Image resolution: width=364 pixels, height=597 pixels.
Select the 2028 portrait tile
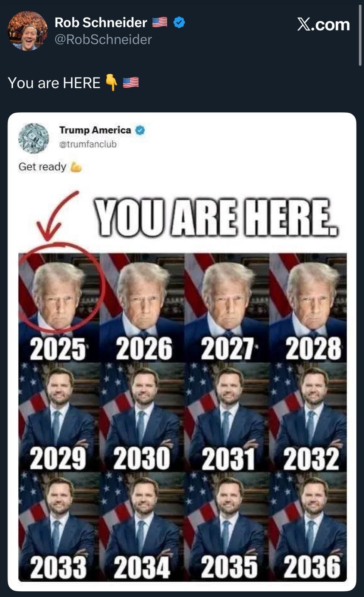pos(308,307)
